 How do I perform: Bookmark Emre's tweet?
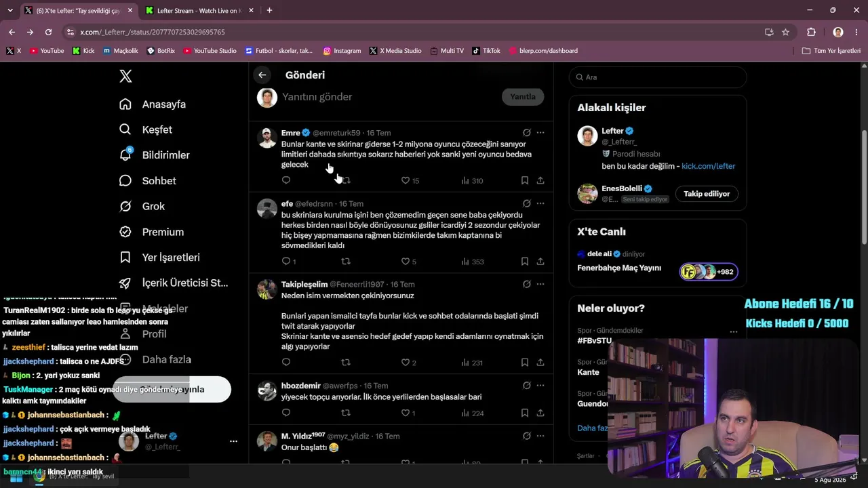pyautogui.click(x=525, y=180)
